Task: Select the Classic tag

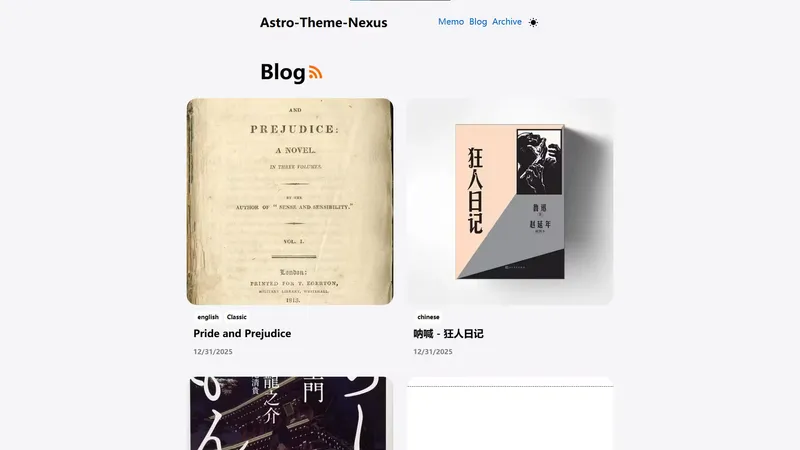Action: click(x=237, y=317)
